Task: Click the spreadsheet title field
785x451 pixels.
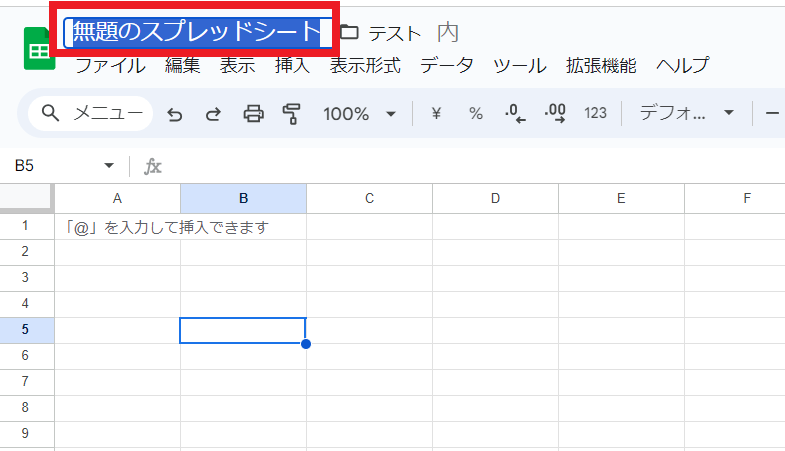Action: (198, 32)
